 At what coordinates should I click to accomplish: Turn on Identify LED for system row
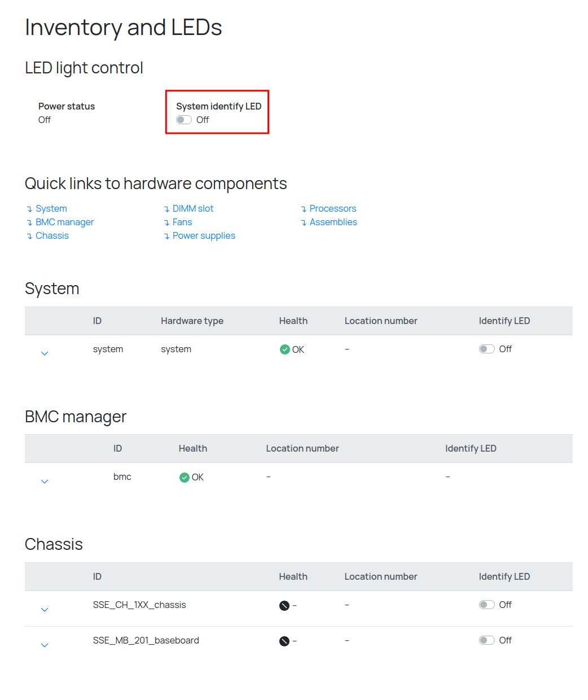(486, 349)
